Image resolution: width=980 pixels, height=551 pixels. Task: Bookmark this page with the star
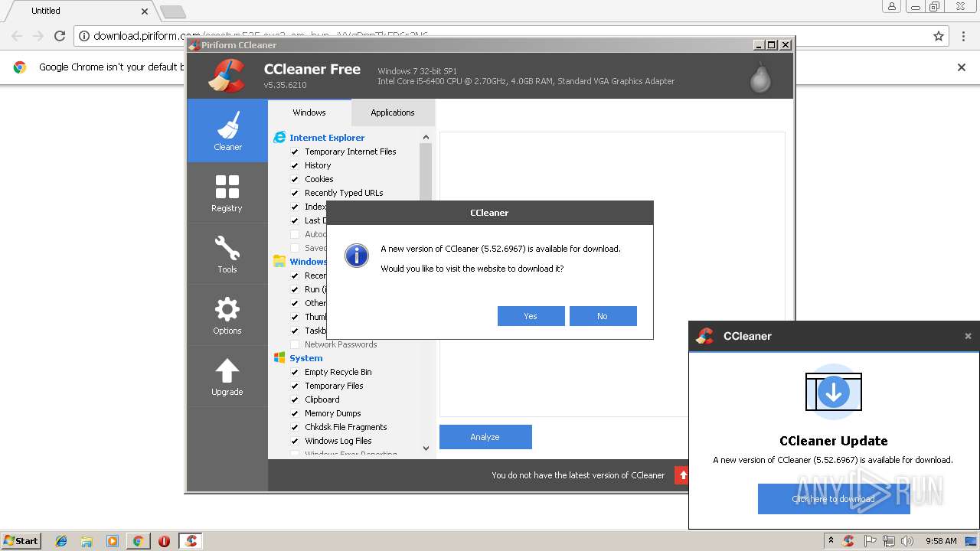(x=939, y=36)
